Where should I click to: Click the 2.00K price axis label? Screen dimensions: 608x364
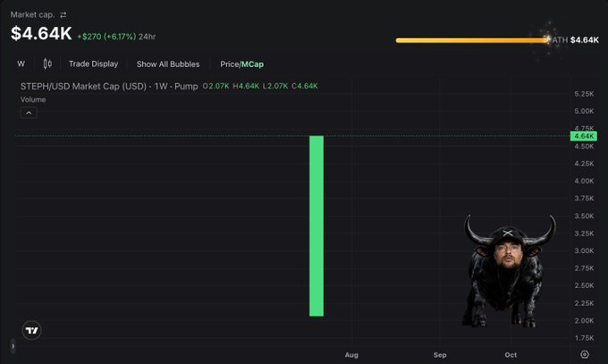point(584,320)
